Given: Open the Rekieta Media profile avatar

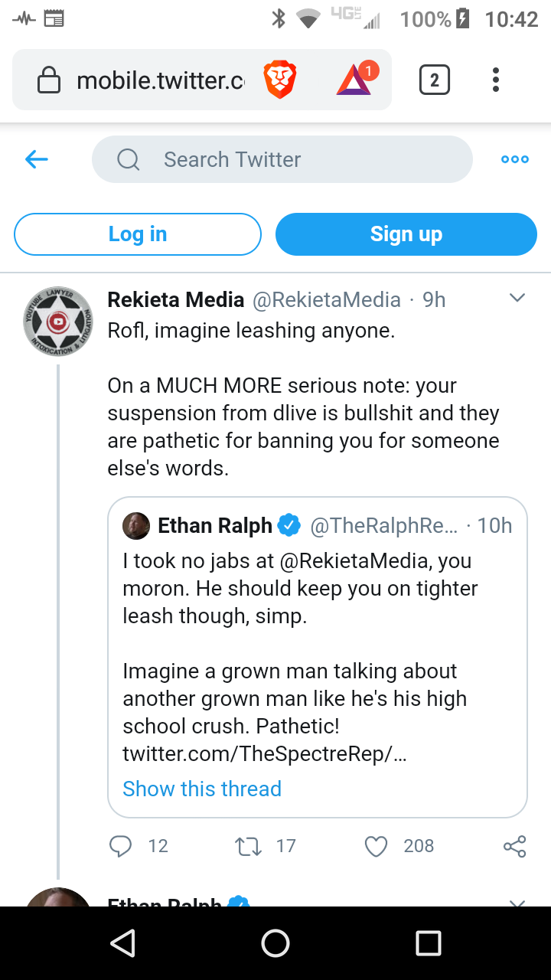Looking at the screenshot, I should (x=58, y=322).
